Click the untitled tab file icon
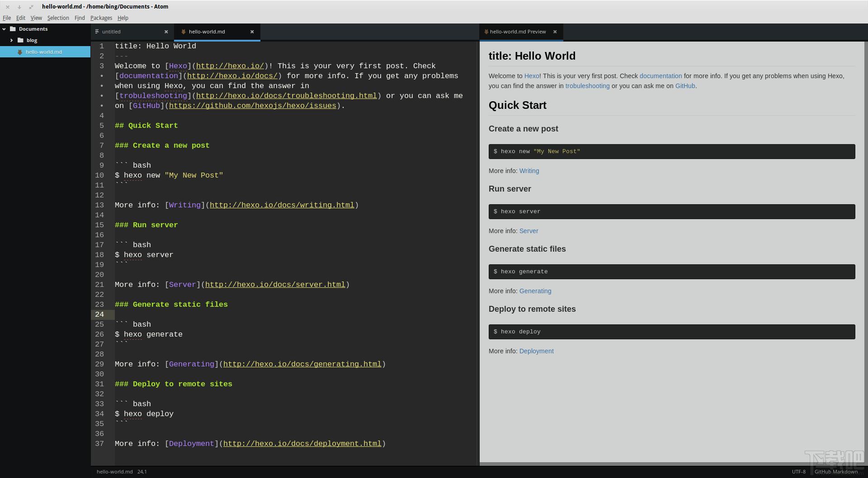 97,32
